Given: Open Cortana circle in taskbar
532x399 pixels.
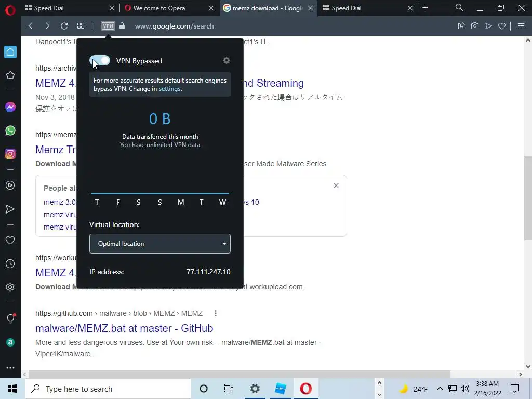Looking at the screenshot, I should point(204,389).
